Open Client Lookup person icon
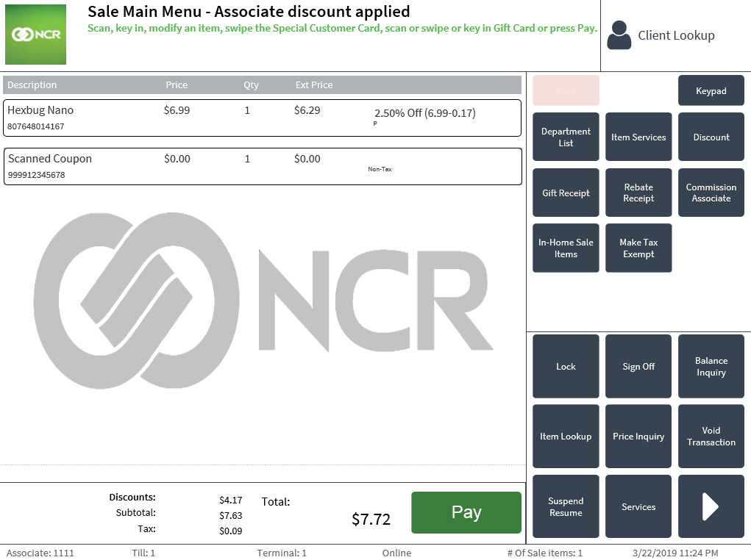The image size is (751, 560). tap(619, 35)
